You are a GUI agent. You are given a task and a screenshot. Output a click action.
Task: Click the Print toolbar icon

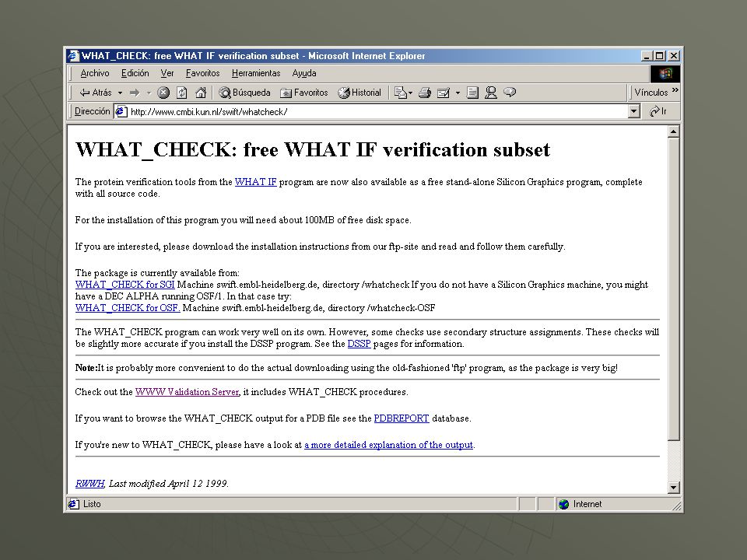(x=425, y=93)
